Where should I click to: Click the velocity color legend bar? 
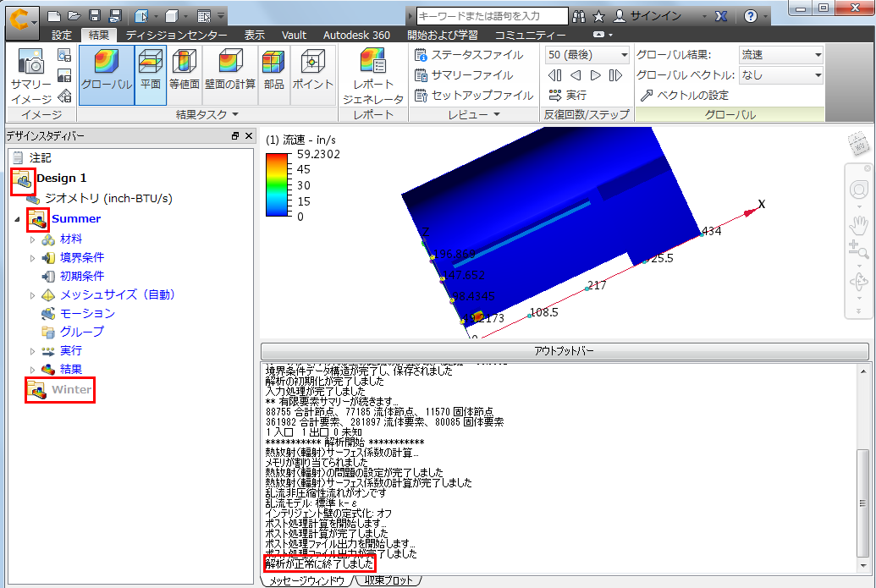coord(277,184)
